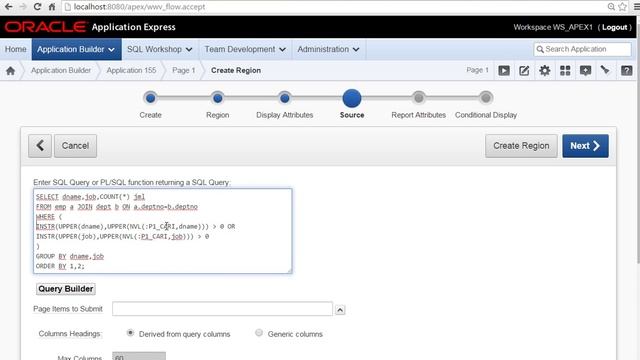The width and height of the screenshot is (640, 360).
Task: Click the Oracle logo
Action: pos(45,27)
